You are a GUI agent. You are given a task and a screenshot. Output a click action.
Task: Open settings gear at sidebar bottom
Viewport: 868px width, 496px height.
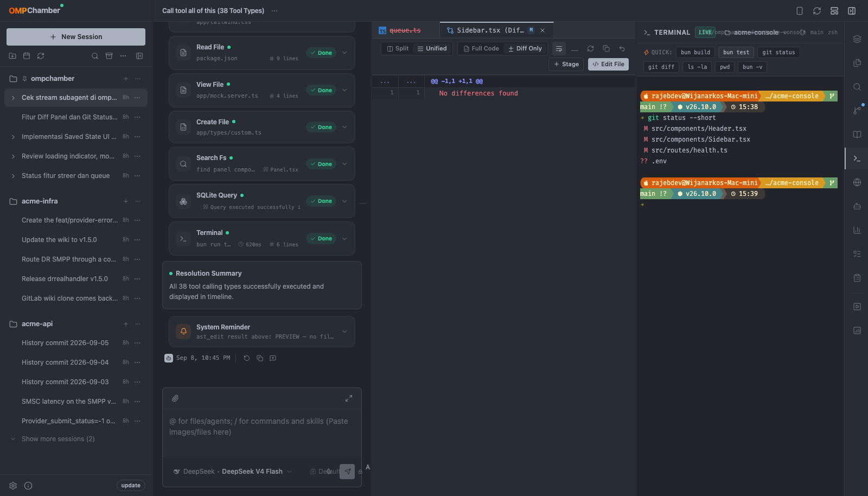13,486
